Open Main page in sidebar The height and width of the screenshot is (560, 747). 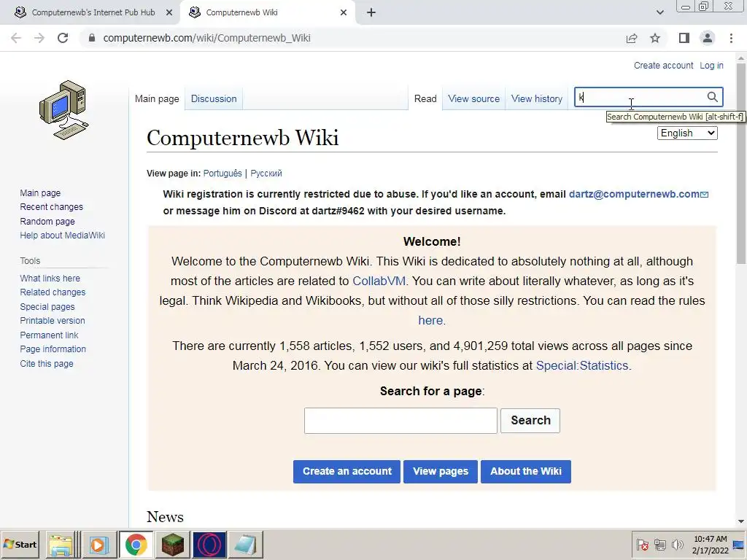[x=41, y=192]
